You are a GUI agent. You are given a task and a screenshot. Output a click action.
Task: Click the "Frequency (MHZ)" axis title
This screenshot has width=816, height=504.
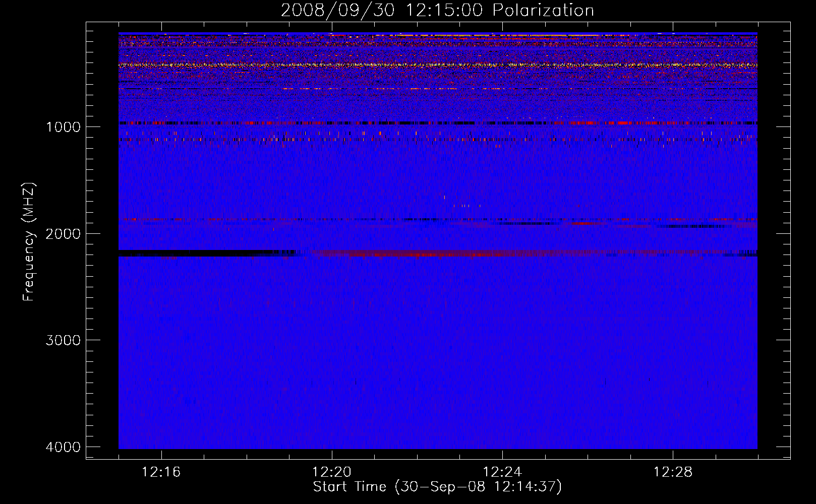pos(29,242)
